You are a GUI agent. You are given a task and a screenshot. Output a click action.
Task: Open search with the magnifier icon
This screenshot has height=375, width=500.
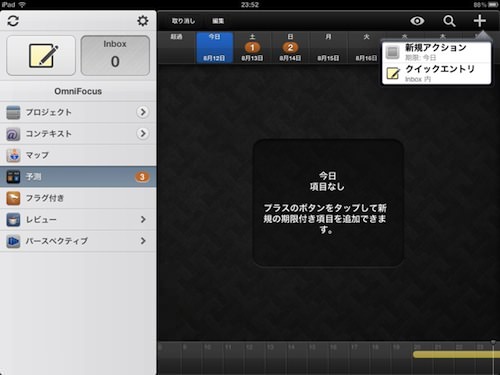pos(449,21)
